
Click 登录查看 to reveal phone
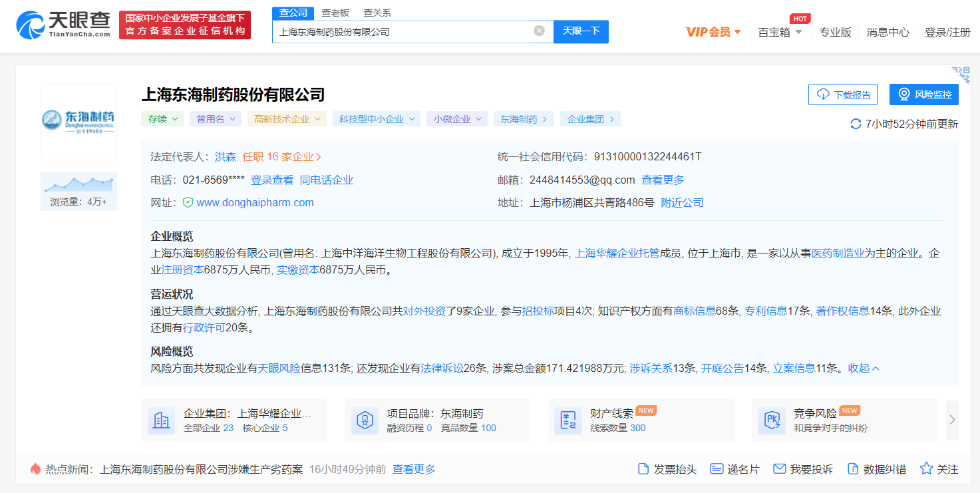point(272,180)
